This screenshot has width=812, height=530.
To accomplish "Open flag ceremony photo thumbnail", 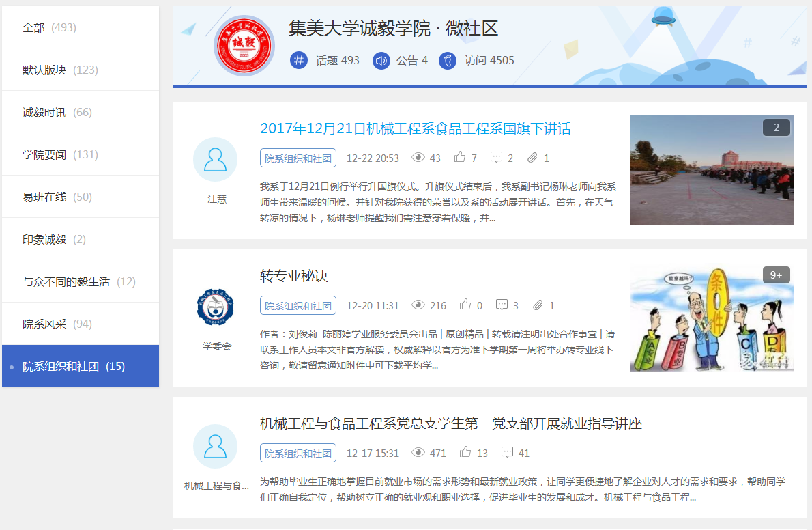I will (711, 170).
